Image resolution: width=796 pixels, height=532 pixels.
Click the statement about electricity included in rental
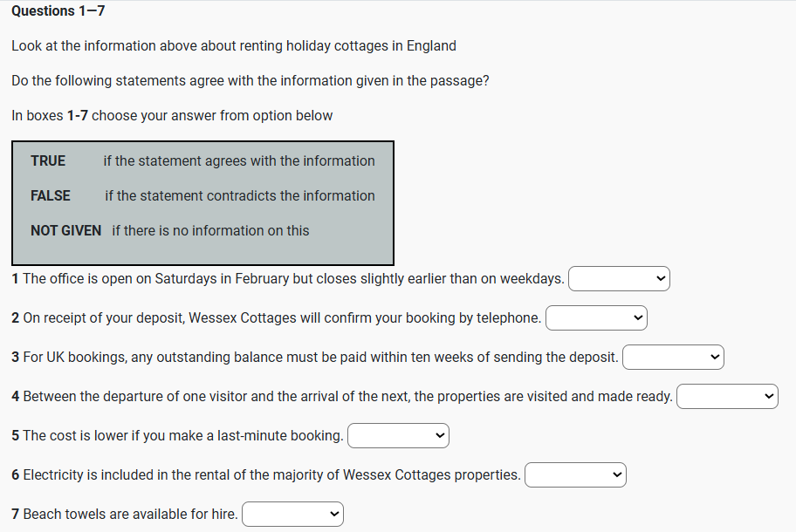click(266, 475)
